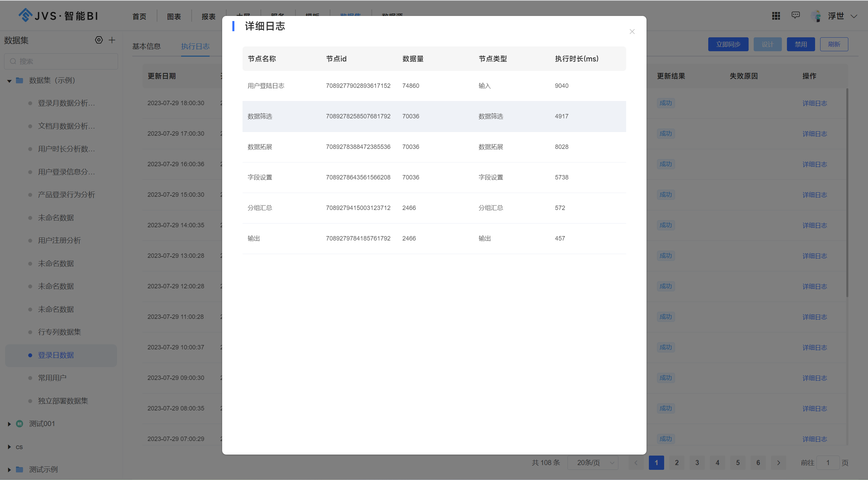
Task: Expand the cs folder
Action: click(8, 447)
